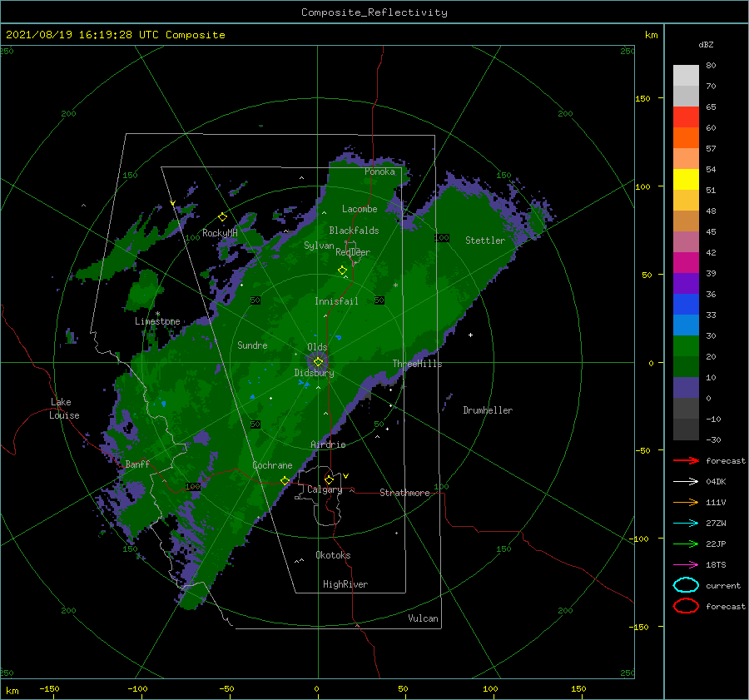
Task: Select the Didsbury map label
Action: [x=315, y=373]
